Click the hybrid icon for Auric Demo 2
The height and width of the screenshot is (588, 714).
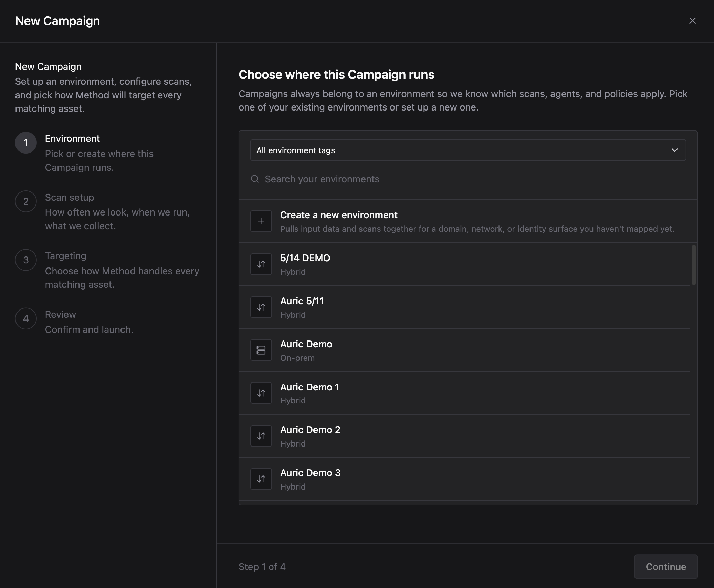[x=261, y=436]
